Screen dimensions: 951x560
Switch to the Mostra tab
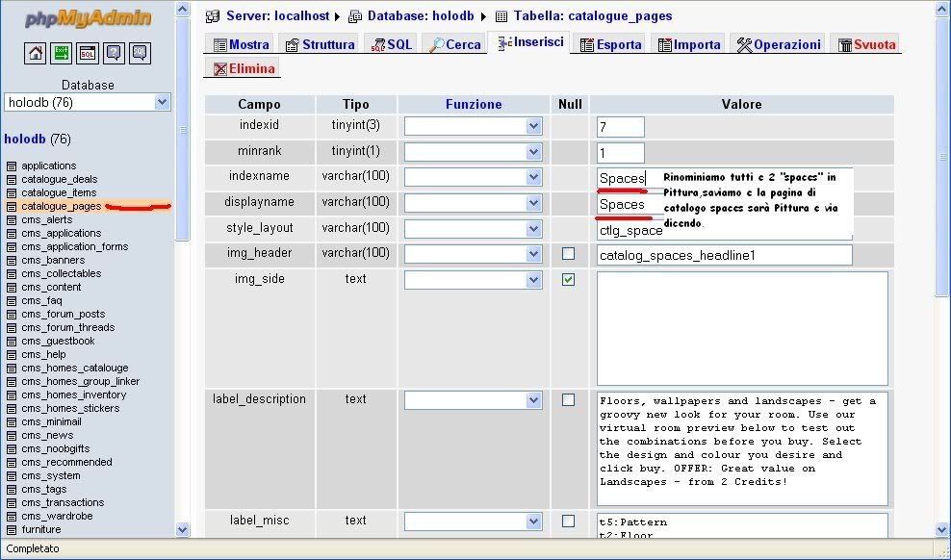pos(241,45)
